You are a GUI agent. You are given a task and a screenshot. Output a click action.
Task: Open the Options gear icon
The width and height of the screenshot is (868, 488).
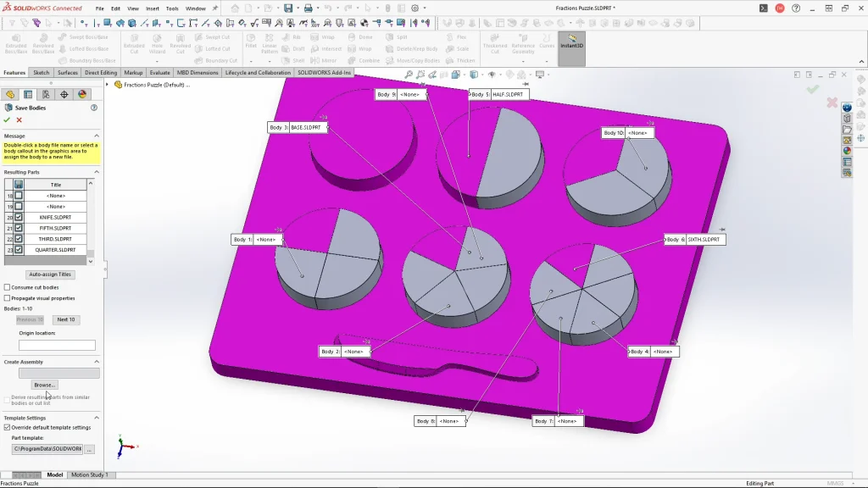[415, 8]
